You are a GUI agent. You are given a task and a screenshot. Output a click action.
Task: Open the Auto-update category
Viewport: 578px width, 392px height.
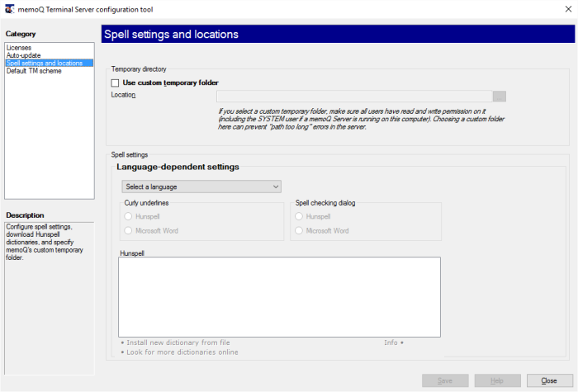tap(23, 55)
